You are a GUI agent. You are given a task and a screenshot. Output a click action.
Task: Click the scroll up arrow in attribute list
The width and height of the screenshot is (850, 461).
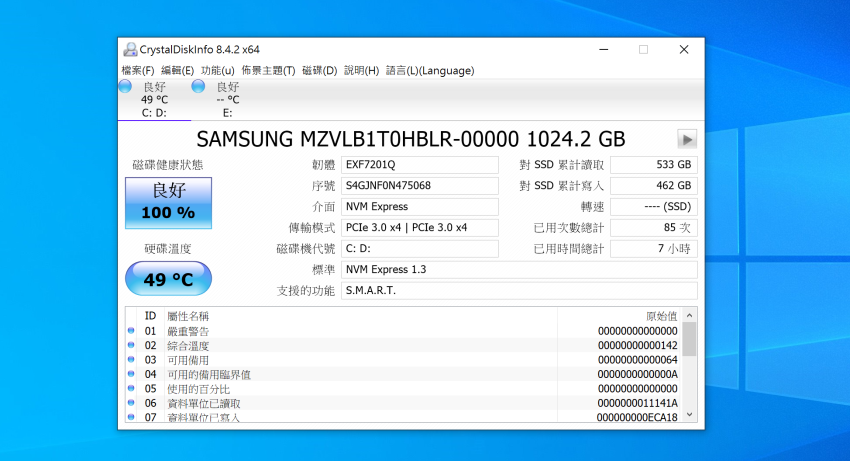pos(690,315)
